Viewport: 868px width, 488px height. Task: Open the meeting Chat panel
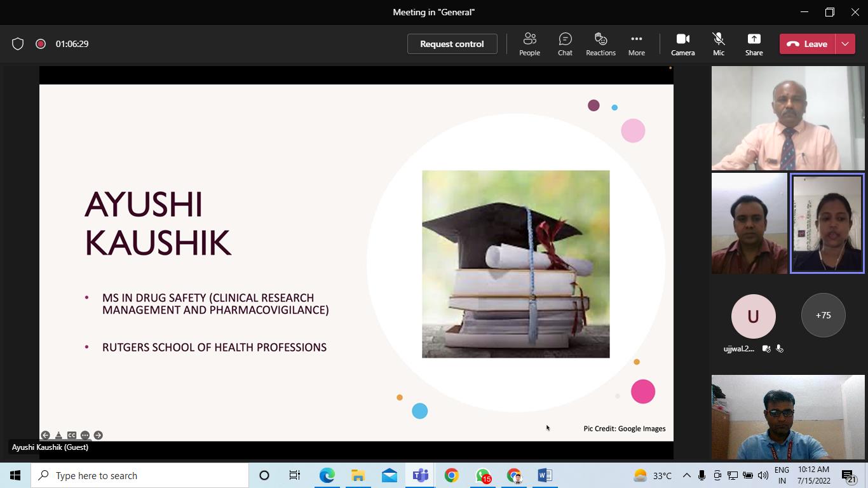pyautogui.click(x=565, y=44)
